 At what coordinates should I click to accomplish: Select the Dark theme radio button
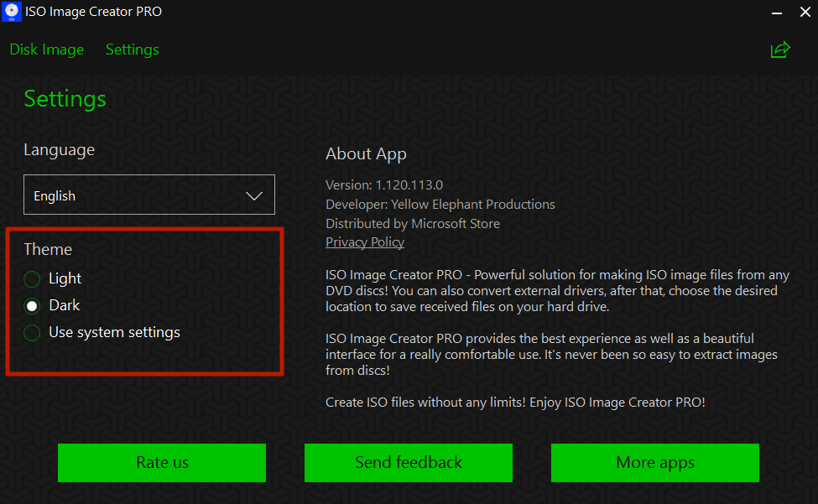pyautogui.click(x=32, y=306)
